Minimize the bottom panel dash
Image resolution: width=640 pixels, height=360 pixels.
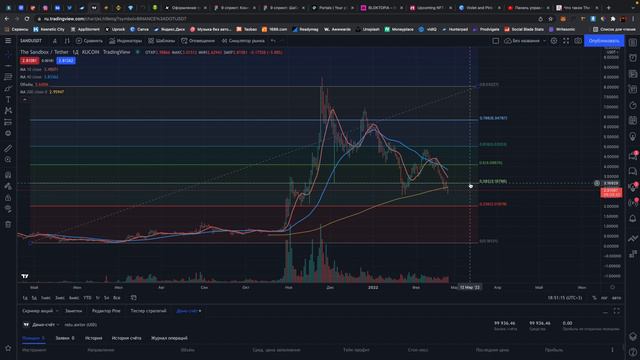click(x=605, y=312)
